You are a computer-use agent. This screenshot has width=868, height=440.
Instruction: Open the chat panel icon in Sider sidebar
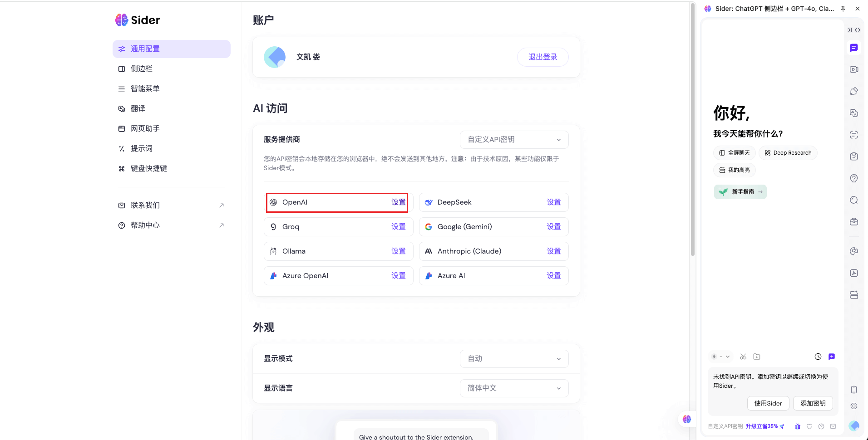854,47
